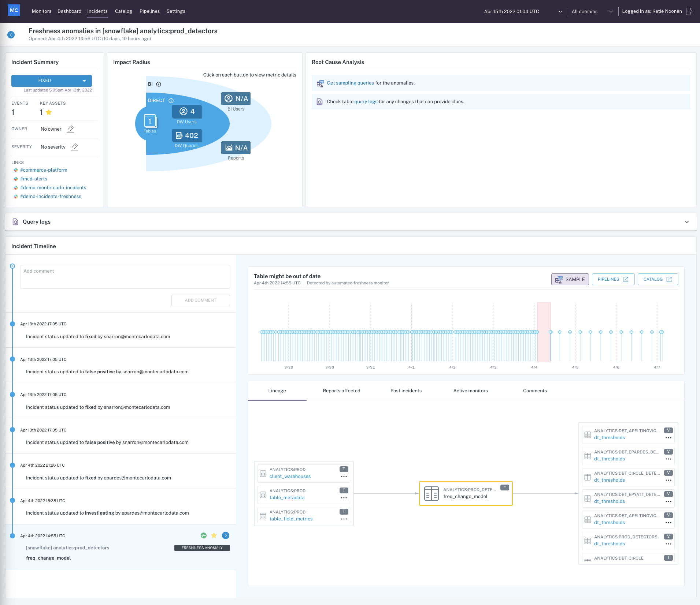700x605 pixels.
Task: Click the three-dots menu for client_warehouses
Action: coord(344,477)
